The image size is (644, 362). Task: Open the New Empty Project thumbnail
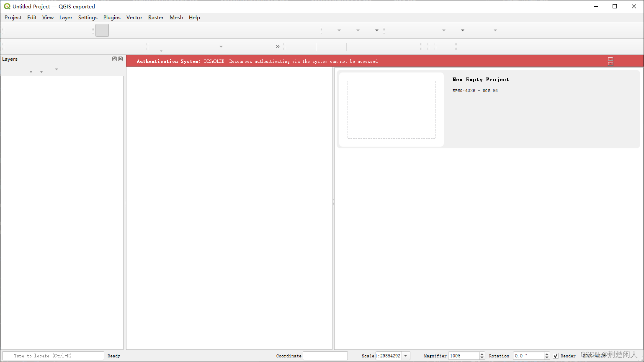pyautogui.click(x=392, y=110)
